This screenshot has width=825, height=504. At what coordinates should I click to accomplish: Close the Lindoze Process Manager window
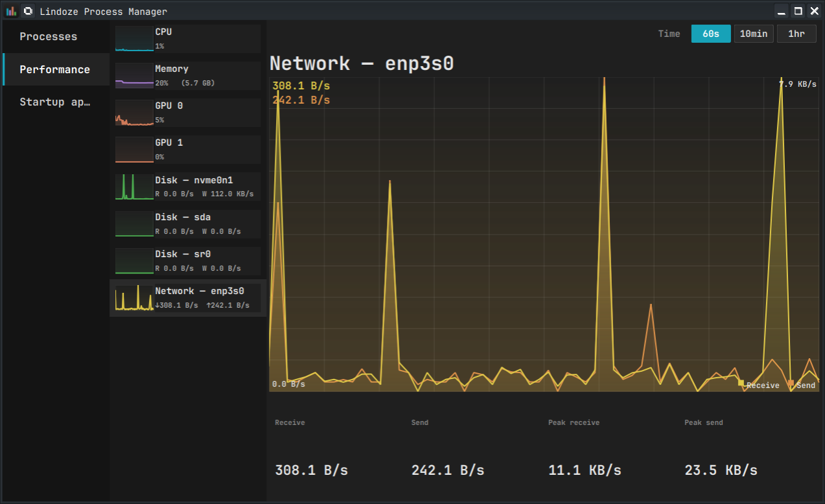click(x=815, y=11)
